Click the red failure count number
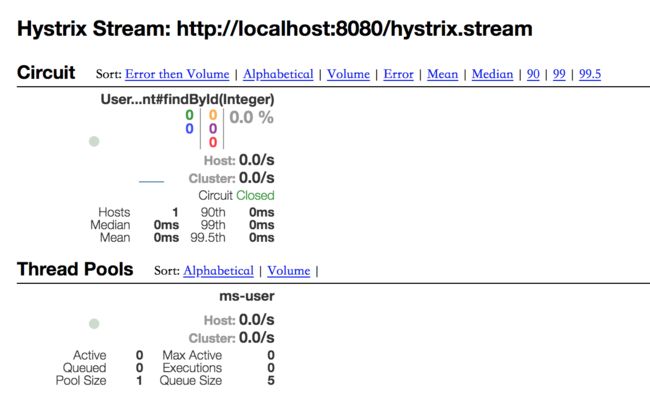 click(x=213, y=142)
